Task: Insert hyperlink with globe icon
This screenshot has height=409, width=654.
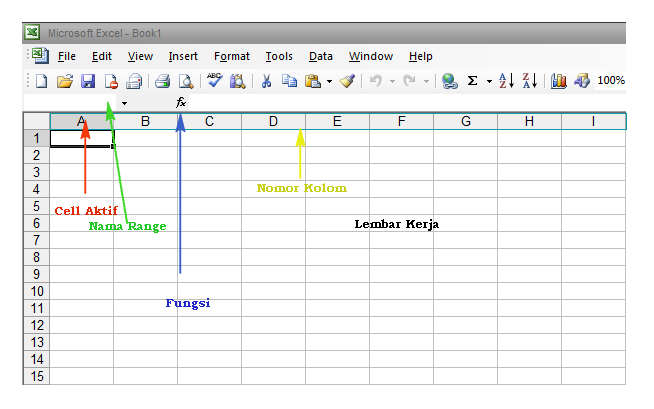Action: pos(449,81)
